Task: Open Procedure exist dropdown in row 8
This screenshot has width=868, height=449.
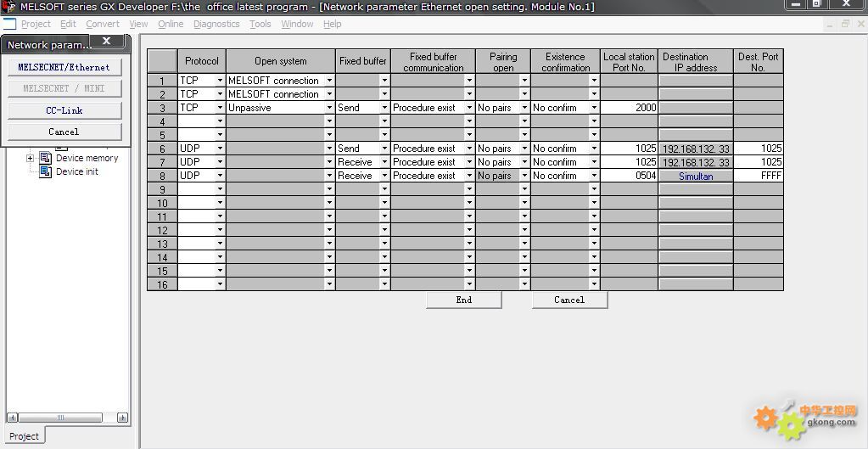Action: click(x=469, y=176)
